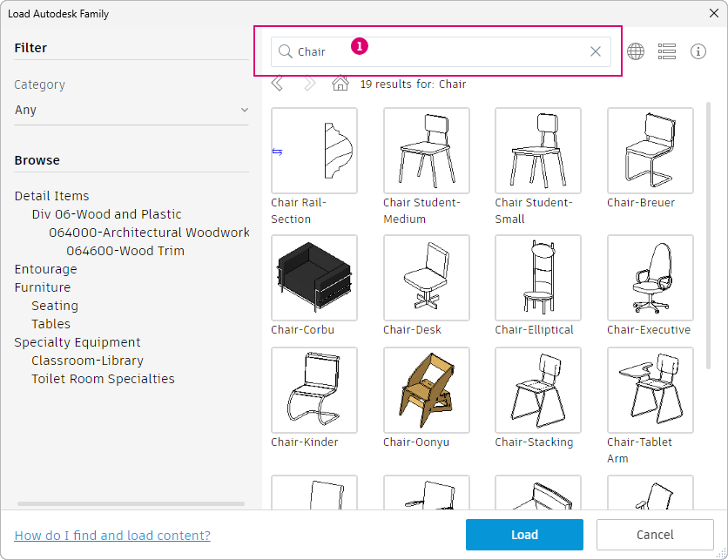
Task: Return to home with the house icon
Action: tap(340, 83)
